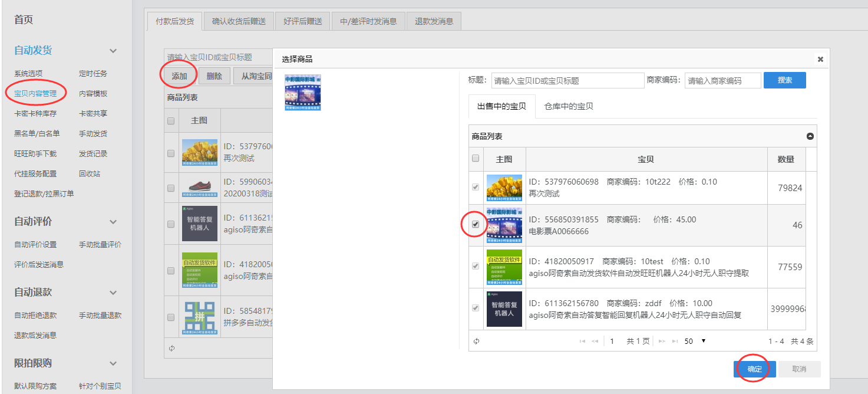Collapse the 自动发货 sidebar section
868x394 pixels.
click(113, 51)
